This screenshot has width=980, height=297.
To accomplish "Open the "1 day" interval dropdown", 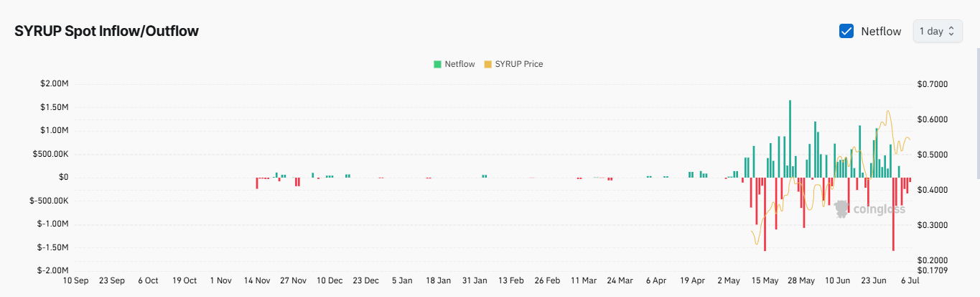I will 937,31.
